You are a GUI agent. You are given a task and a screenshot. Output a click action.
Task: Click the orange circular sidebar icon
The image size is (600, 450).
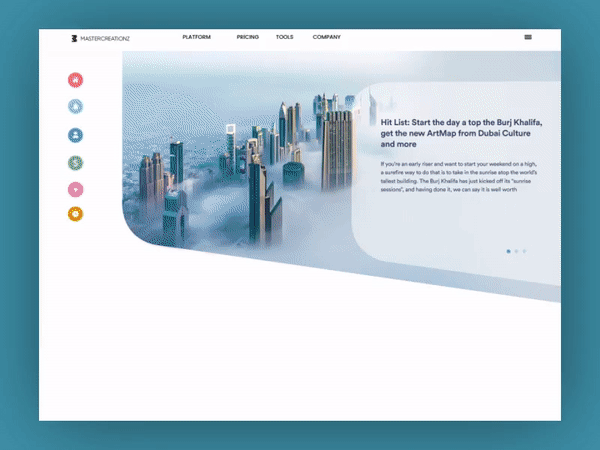[x=75, y=214]
